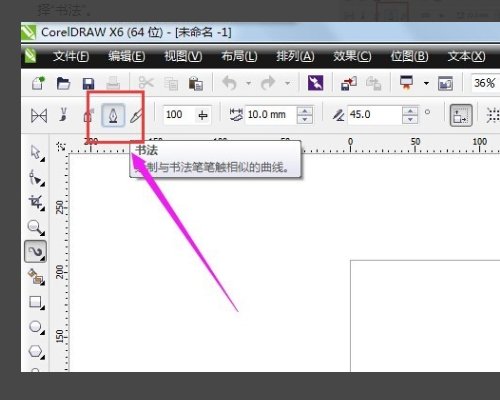Increase stroke width with up arrow
The height and width of the screenshot is (400, 500).
tap(305, 111)
